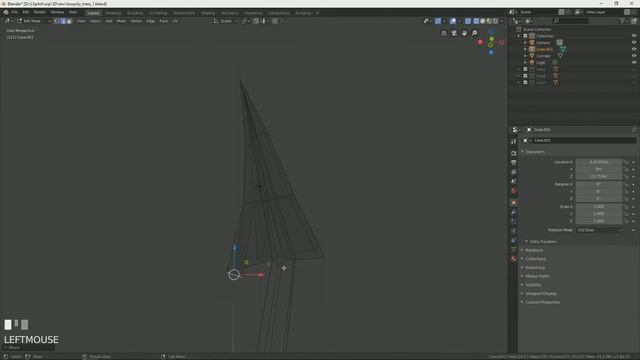The width and height of the screenshot is (640, 360).
Task: Click outliner search field
Action: coord(570,21)
